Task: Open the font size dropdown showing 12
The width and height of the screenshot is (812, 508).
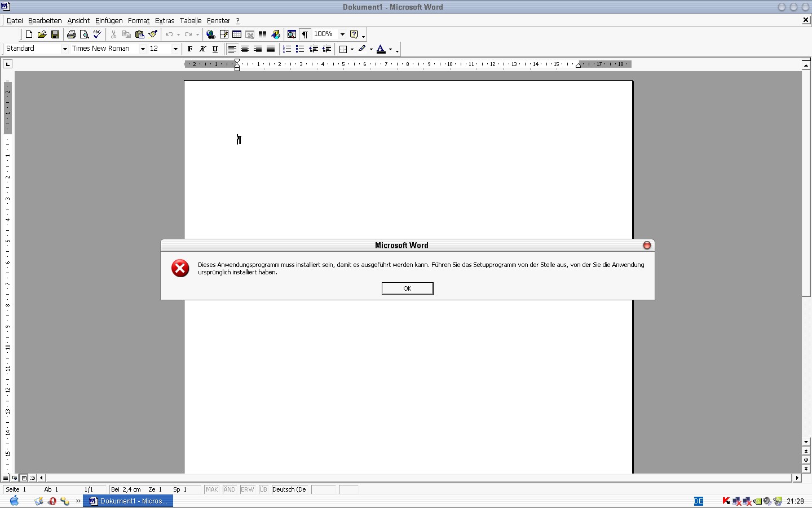Action: point(175,49)
